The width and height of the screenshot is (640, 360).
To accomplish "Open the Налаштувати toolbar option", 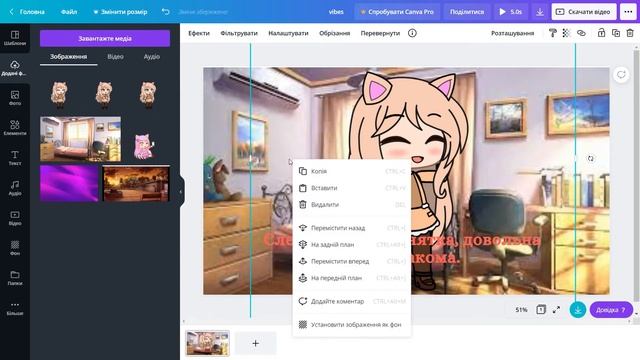I will (288, 33).
